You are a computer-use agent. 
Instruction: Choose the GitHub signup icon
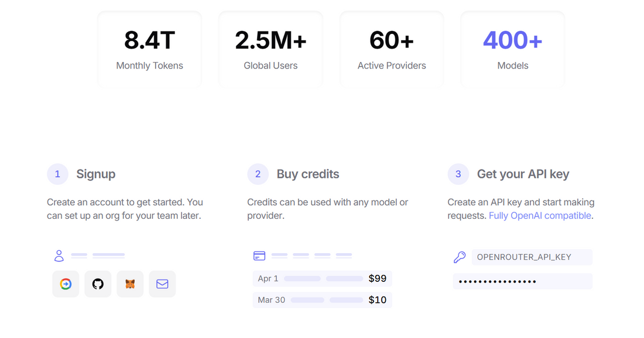point(98,284)
